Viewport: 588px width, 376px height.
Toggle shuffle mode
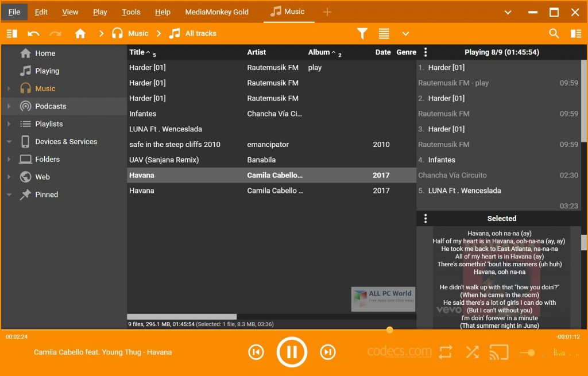473,352
